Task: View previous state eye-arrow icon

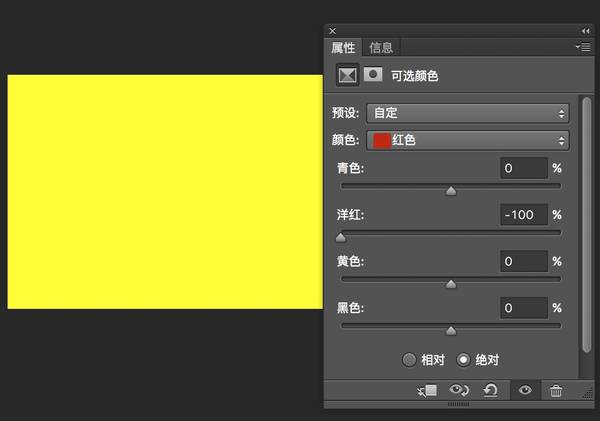Action: click(459, 390)
